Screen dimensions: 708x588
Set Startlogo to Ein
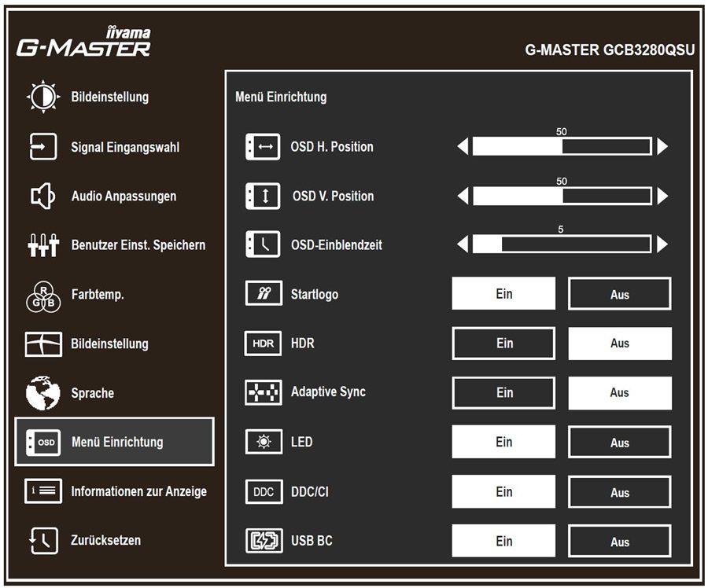click(x=503, y=293)
